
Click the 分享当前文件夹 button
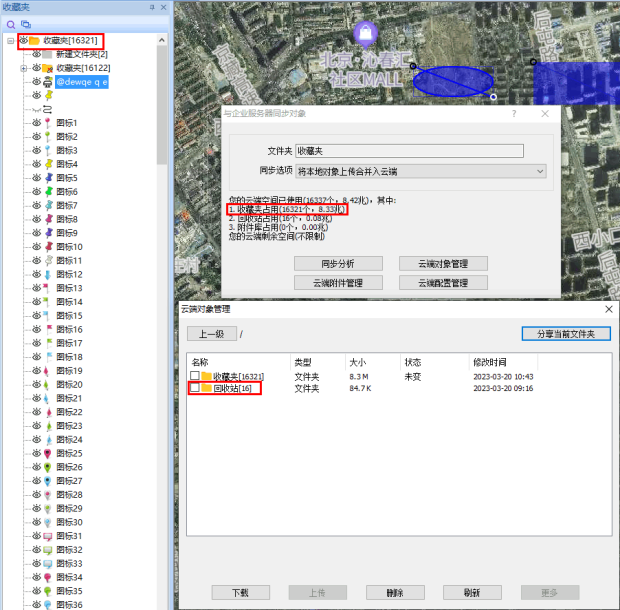[x=566, y=334]
